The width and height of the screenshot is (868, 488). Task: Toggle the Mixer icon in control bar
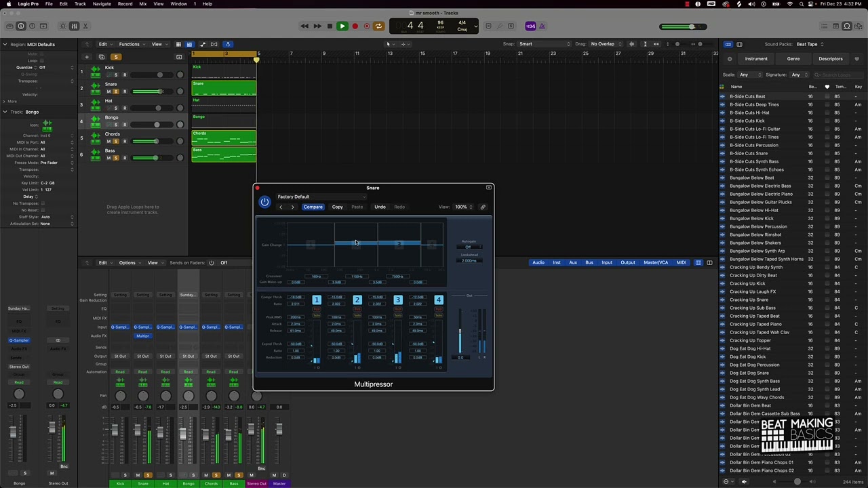[75, 26]
